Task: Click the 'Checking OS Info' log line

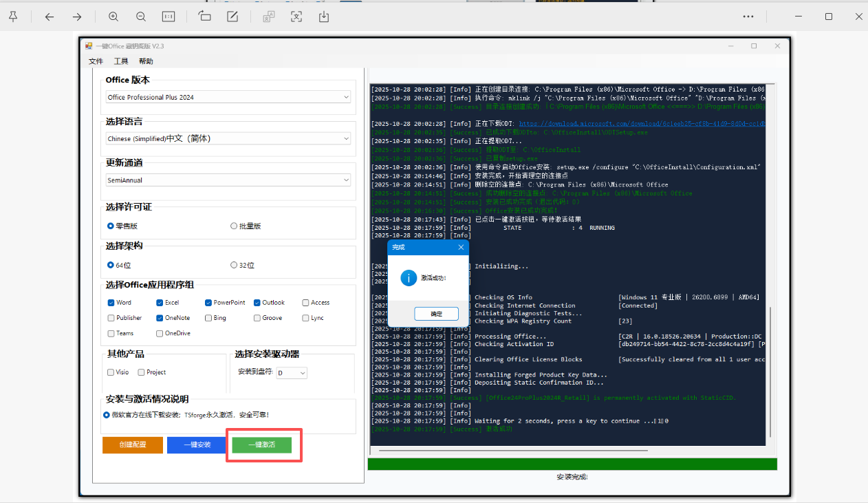Action: (x=503, y=297)
